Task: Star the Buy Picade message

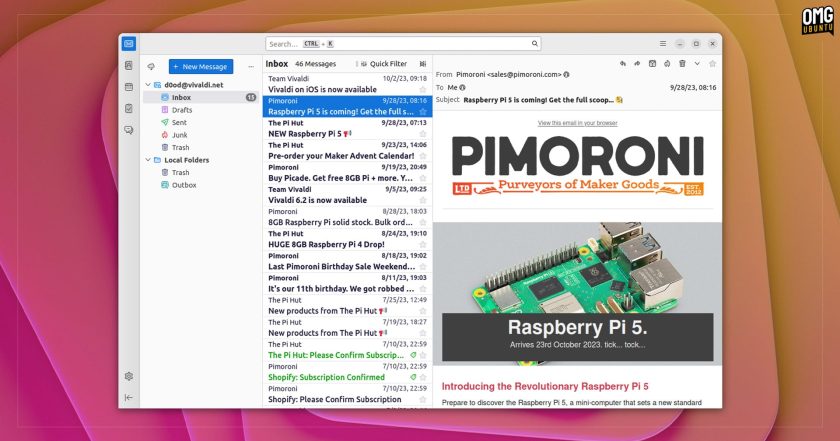Action: click(423, 178)
